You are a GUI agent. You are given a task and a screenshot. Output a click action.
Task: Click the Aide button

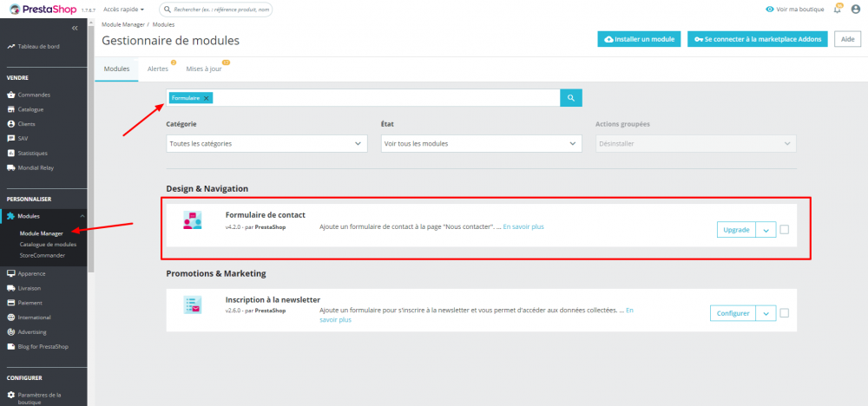[x=847, y=39]
